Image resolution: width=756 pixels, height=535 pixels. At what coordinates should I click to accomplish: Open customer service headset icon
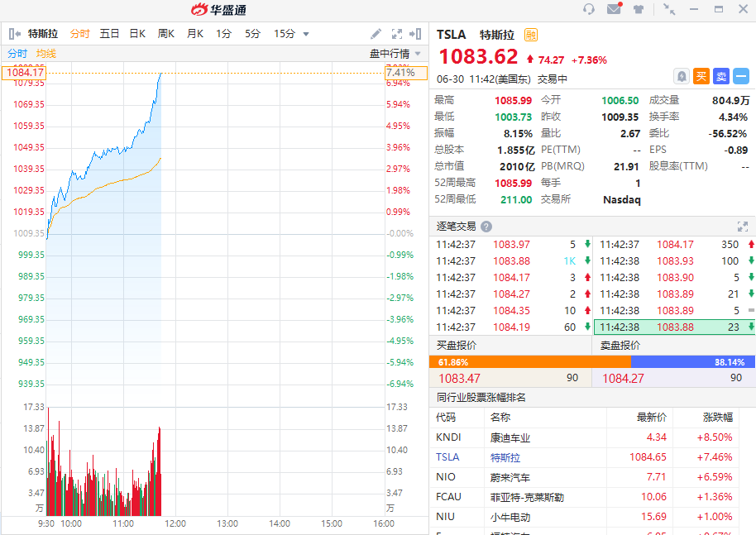(x=589, y=9)
